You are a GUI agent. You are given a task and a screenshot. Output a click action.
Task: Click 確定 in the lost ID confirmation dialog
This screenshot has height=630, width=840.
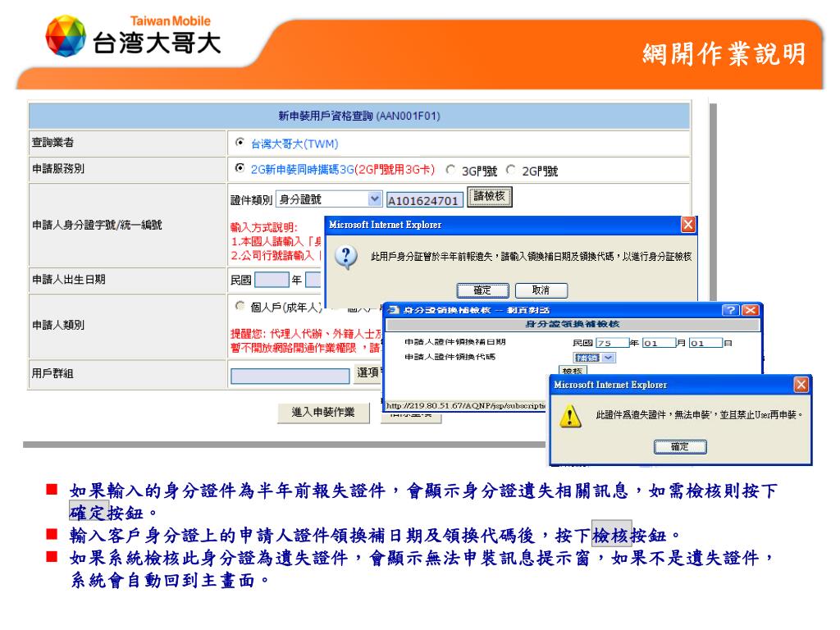(482, 290)
